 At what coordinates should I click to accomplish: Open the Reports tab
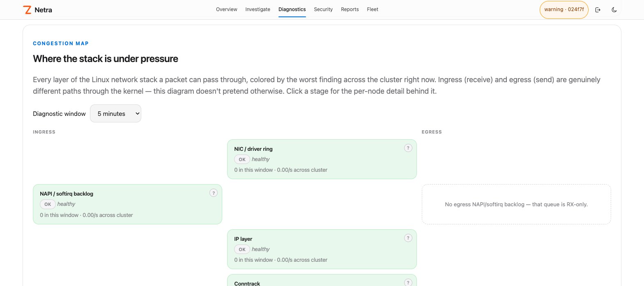[350, 9]
